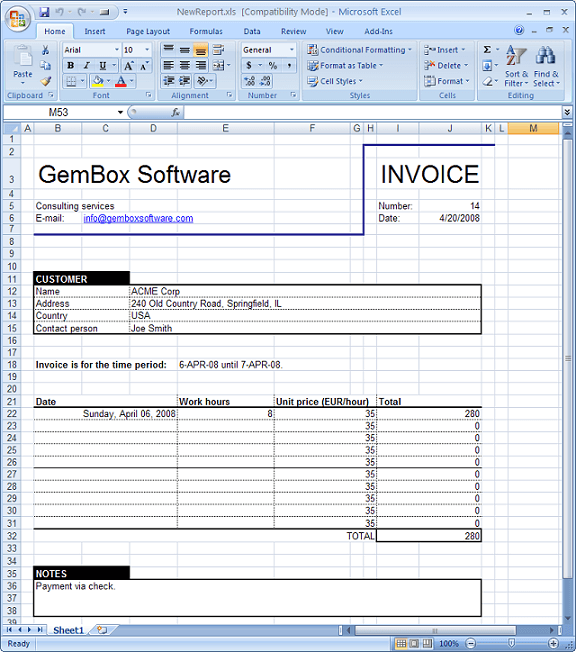Apply Accounting dollar number format
The height and width of the screenshot is (652, 576).
(x=249, y=65)
